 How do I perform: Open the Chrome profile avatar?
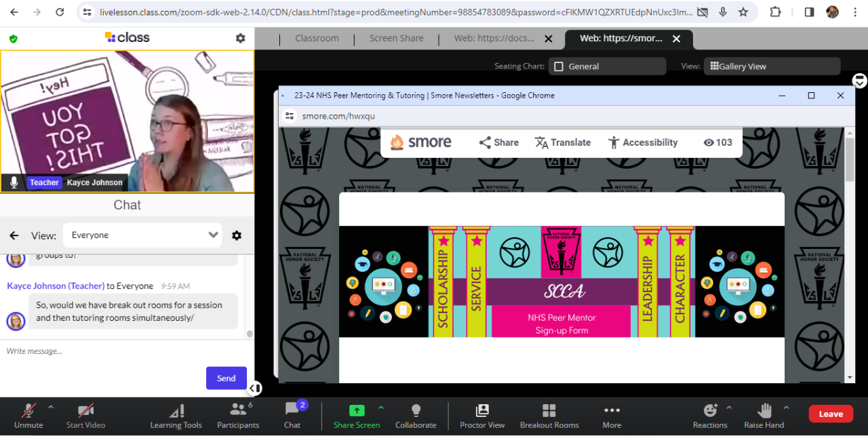click(x=832, y=12)
